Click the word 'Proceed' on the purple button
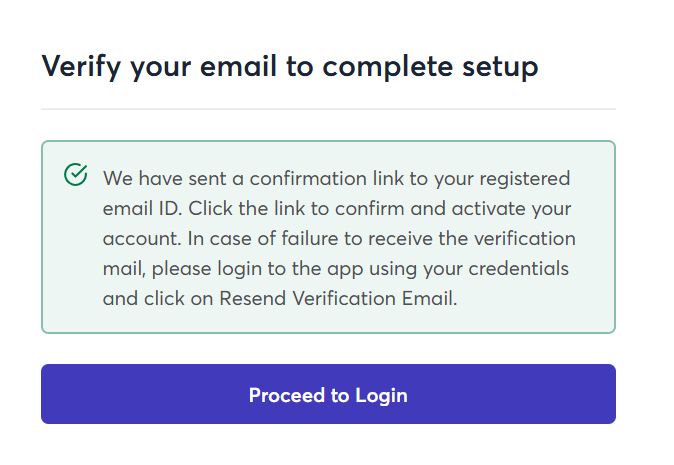The width and height of the screenshot is (674, 465). point(287,394)
